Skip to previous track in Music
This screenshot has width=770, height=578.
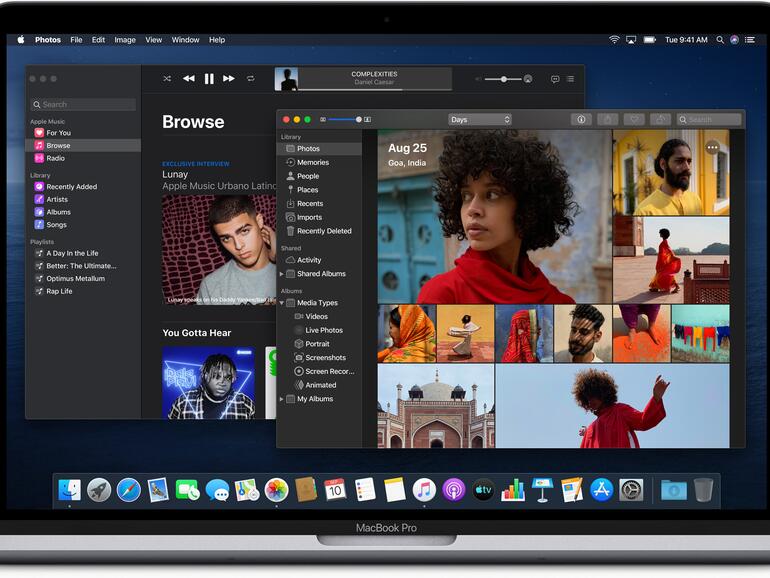tap(189, 79)
